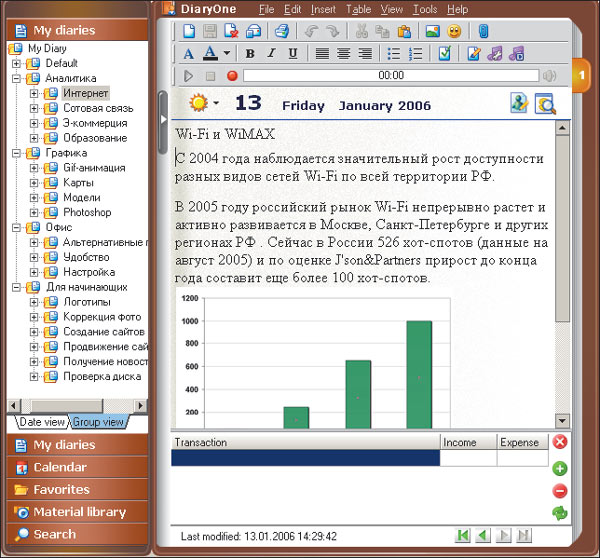Open the weather sun icon dropdown

pyautogui.click(x=215, y=104)
